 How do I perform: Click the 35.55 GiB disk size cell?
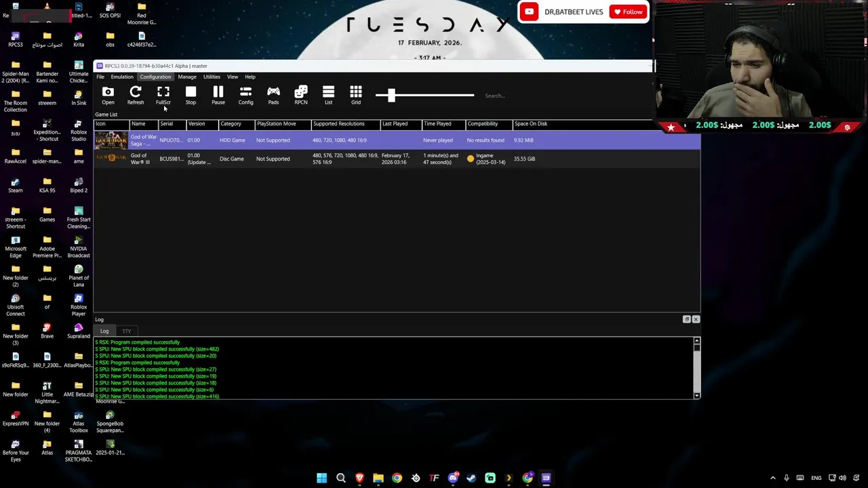(x=524, y=159)
